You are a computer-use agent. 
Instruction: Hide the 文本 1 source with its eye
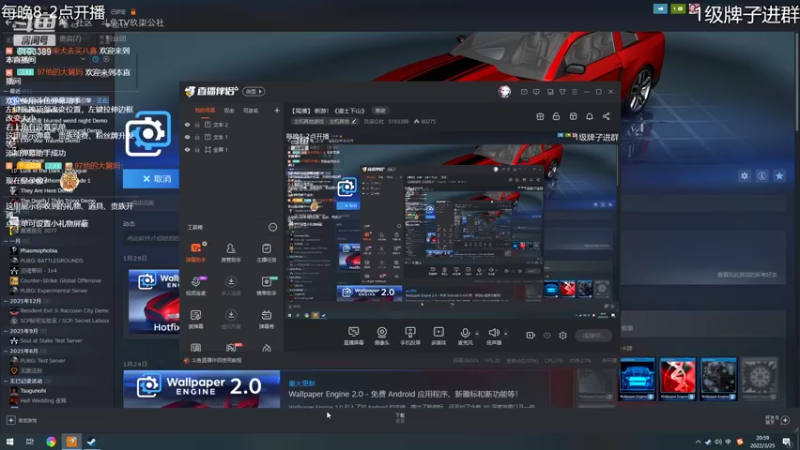[187, 137]
